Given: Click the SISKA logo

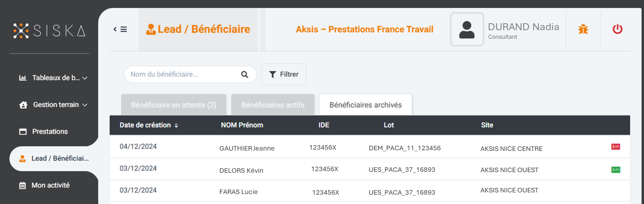Looking at the screenshot, I should coord(49,31).
